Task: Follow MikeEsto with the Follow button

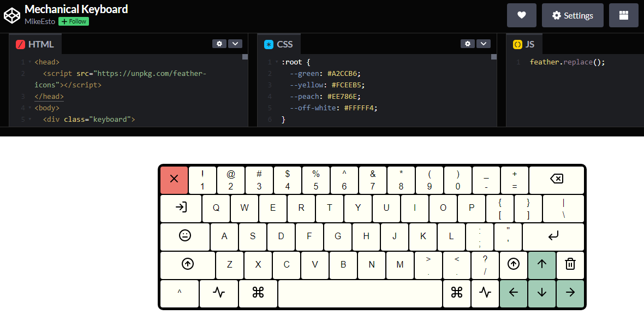Action: (x=74, y=21)
